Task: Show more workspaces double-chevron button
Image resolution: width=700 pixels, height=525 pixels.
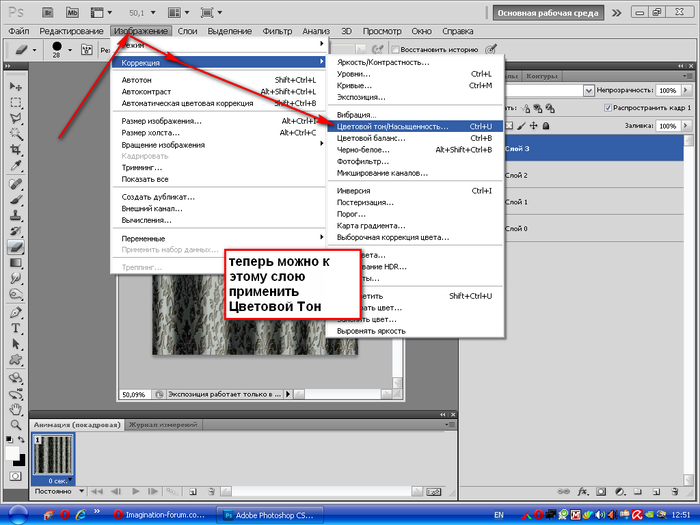Action: click(x=617, y=13)
